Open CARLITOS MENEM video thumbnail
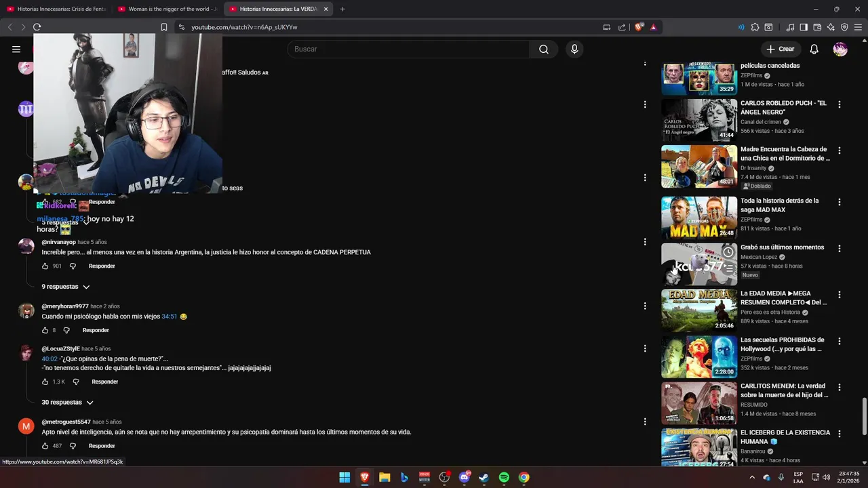Screen dimensions: 868x488 pyautogui.click(x=699, y=403)
